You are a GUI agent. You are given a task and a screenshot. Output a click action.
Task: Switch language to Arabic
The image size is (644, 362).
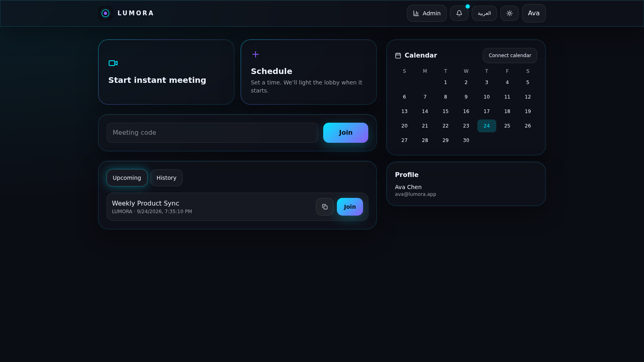point(484,13)
